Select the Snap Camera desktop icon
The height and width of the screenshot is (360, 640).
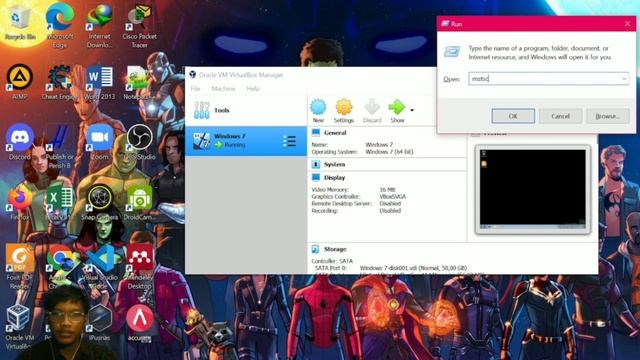coord(99,202)
